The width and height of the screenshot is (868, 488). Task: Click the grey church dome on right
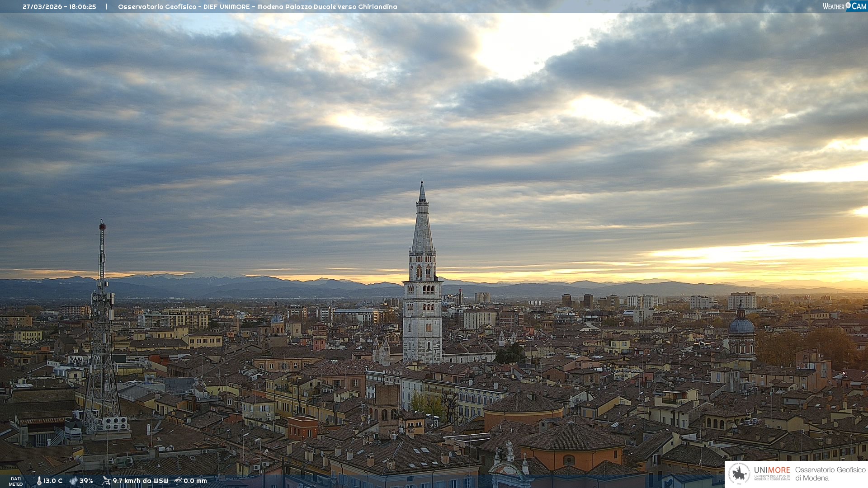click(741, 326)
